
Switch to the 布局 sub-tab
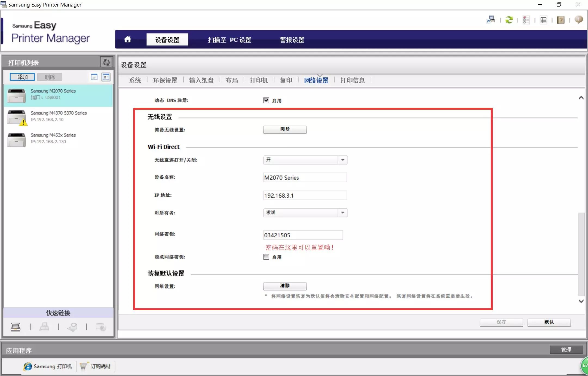[232, 80]
